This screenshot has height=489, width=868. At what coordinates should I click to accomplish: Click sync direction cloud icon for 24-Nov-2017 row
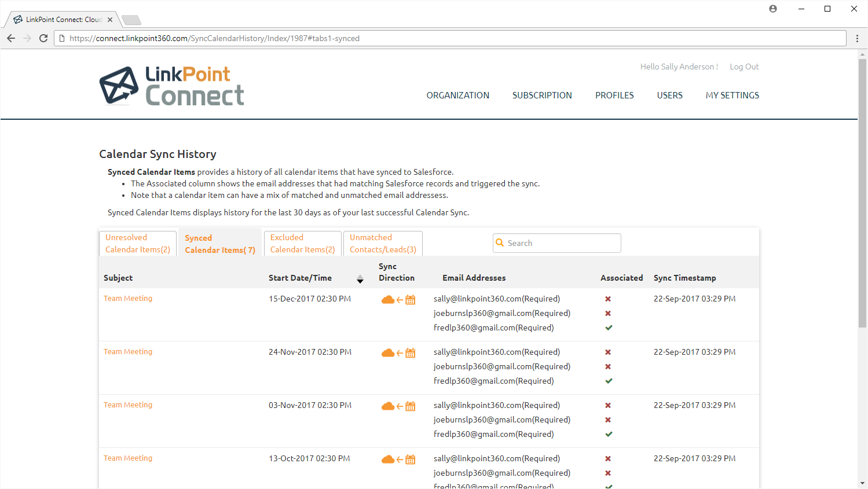click(388, 353)
